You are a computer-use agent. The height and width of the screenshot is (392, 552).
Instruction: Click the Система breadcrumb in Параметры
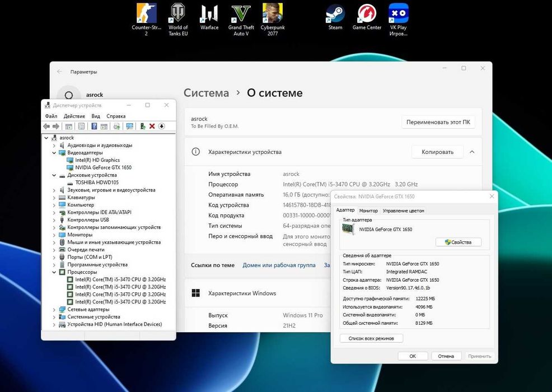[206, 92]
